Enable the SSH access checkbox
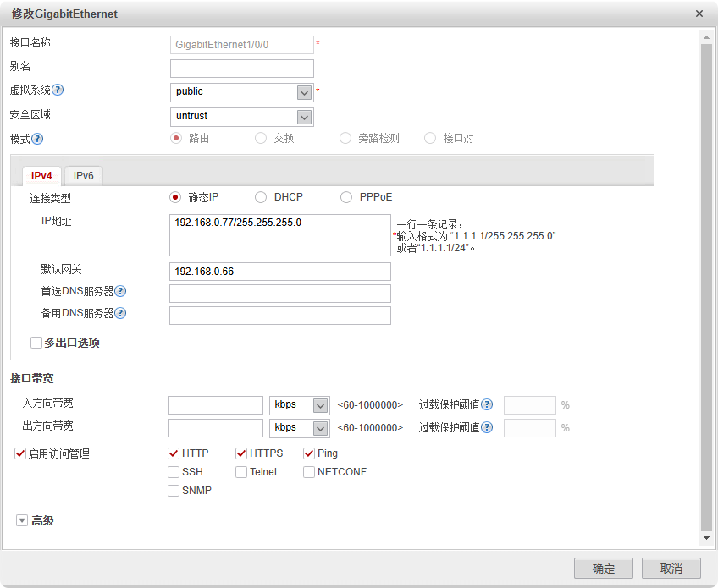The height and width of the screenshot is (588, 718). pyautogui.click(x=174, y=472)
